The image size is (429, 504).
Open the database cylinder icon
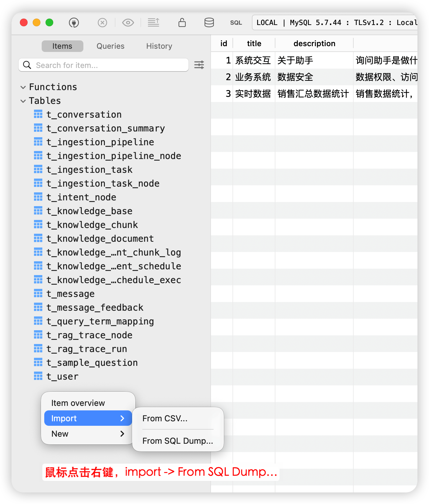click(209, 23)
